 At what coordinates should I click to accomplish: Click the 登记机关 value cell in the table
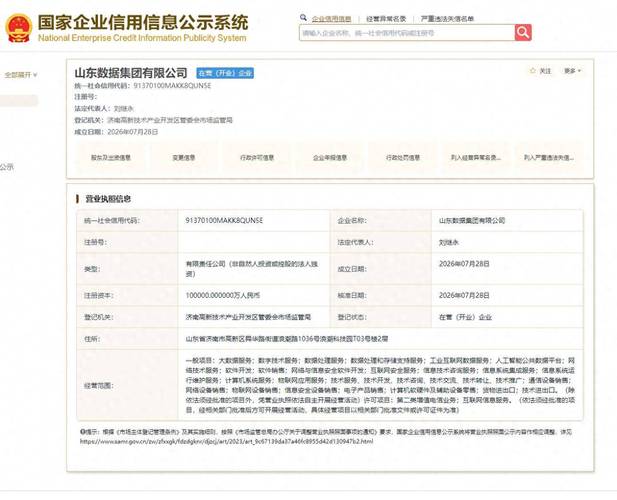tap(254, 317)
